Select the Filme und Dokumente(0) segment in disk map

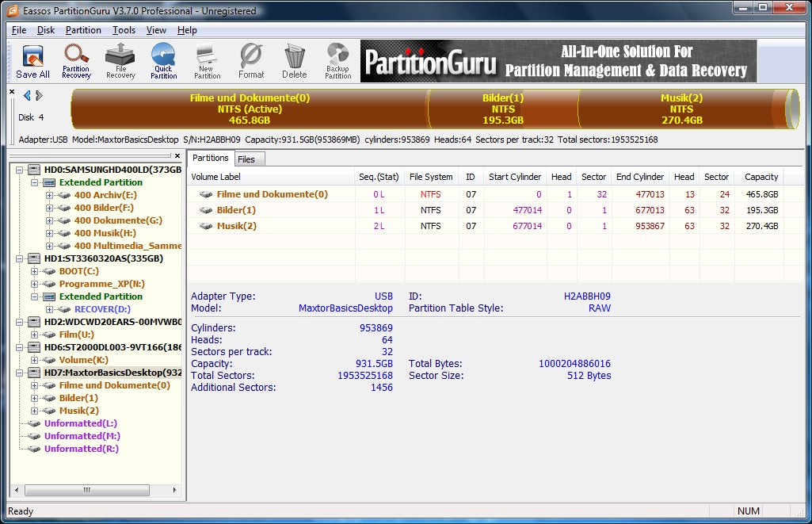[x=250, y=109]
